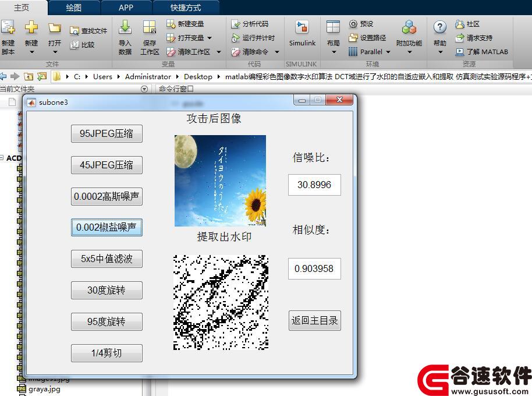Image resolution: width=532 pixels, height=396 pixels.
Task: Click the Help (帮助) question mark icon
Action: (439, 27)
